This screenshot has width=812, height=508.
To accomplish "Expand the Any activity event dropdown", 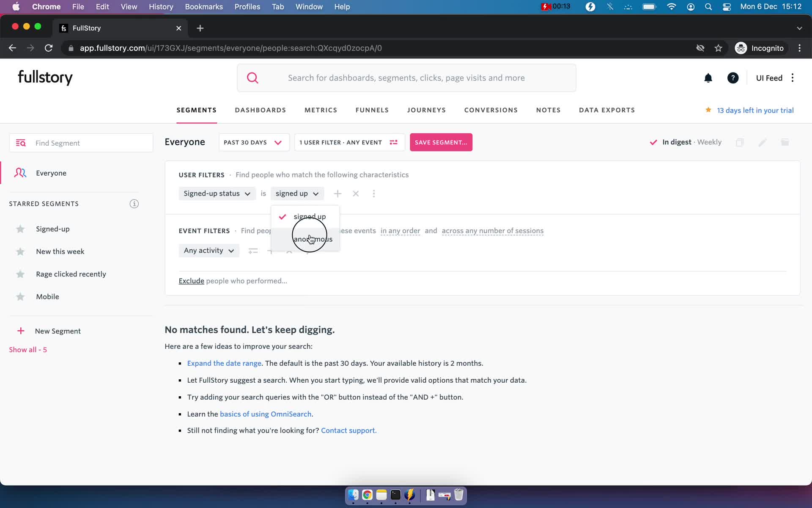I will 208,250.
